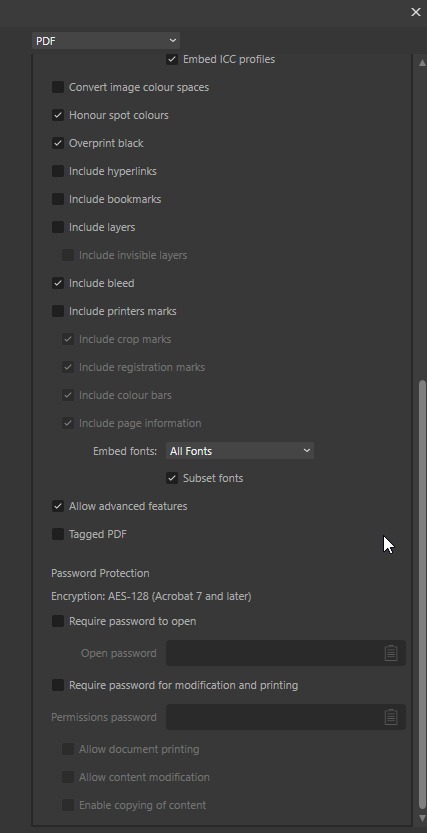
Task: Click paste icon in Permissions password field
Action: click(391, 717)
